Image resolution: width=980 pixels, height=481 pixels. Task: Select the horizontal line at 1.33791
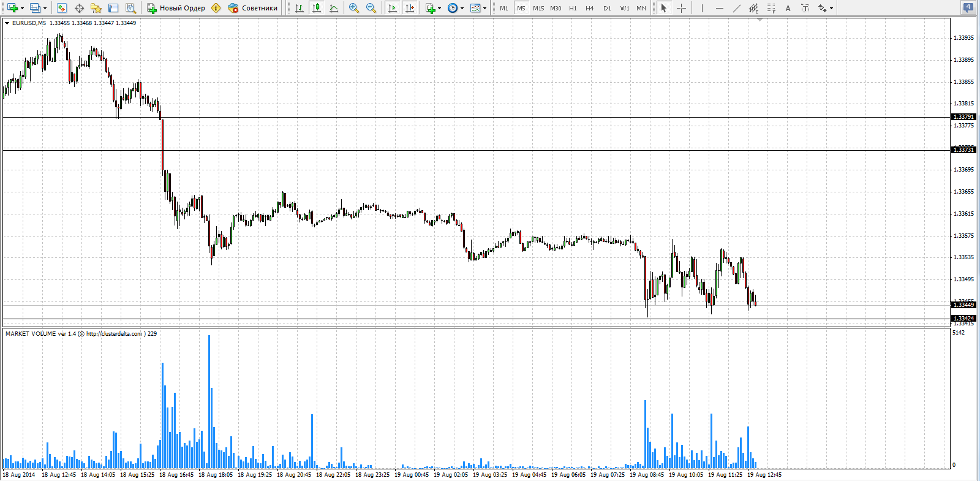point(477,117)
